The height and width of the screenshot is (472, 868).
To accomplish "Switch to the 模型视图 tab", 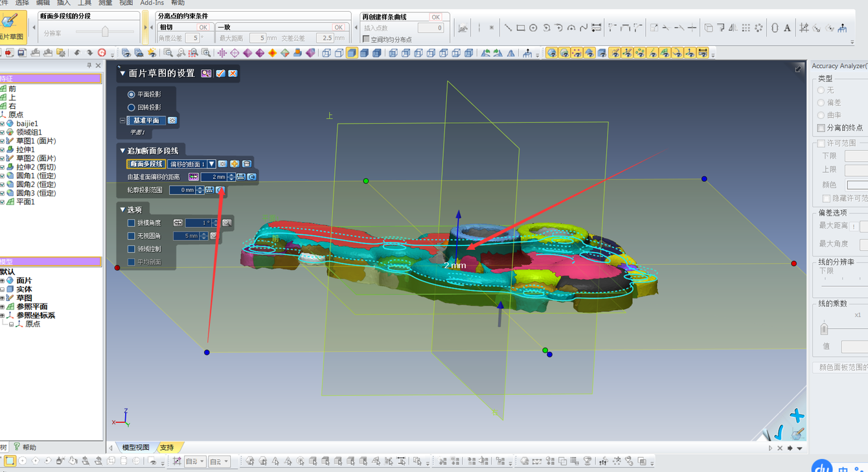I will 135,447.
